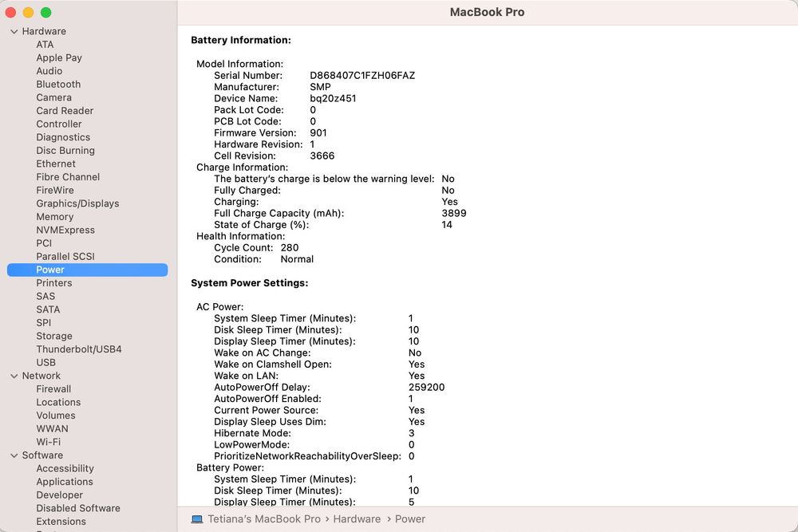Image resolution: width=798 pixels, height=532 pixels.
Task: Click AutoPowerOff Delay value 259200
Action: pos(426,387)
